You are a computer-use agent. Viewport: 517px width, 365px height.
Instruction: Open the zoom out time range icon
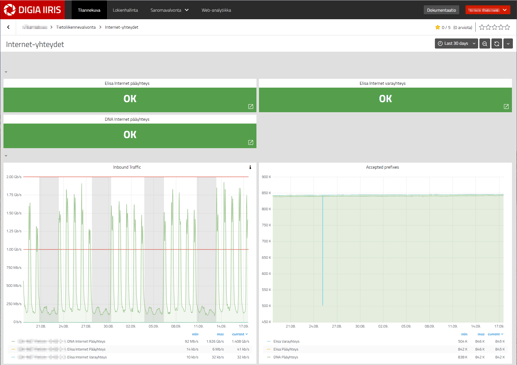click(485, 44)
